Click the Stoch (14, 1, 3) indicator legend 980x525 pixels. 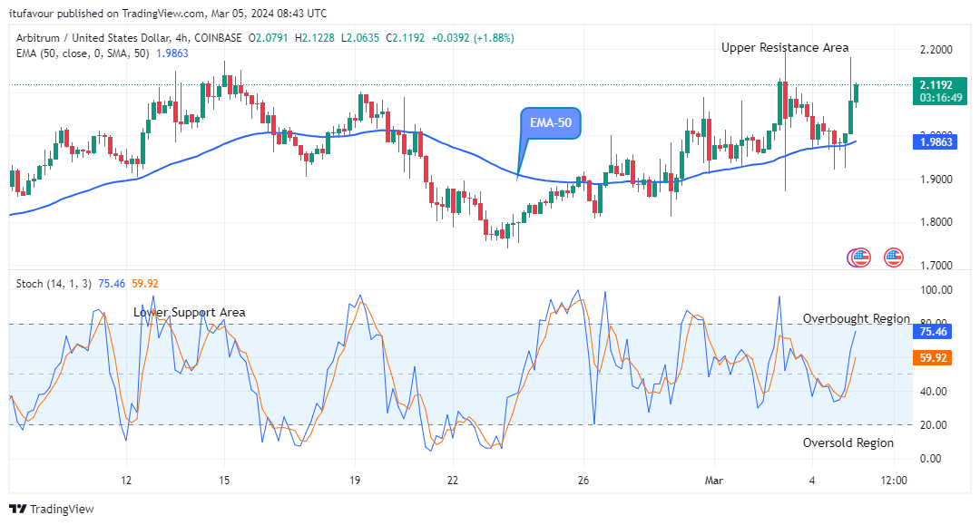click(54, 284)
